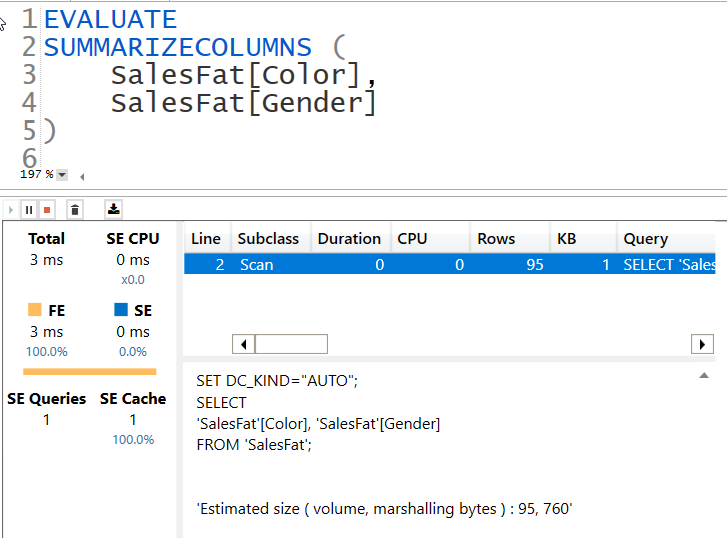The height and width of the screenshot is (538, 727).
Task: Clear timings with the trash can icon
Action: [x=75, y=210]
